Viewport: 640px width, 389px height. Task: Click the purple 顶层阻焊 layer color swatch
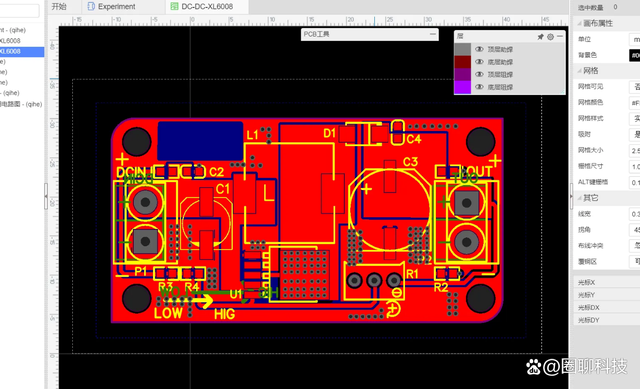(462, 74)
